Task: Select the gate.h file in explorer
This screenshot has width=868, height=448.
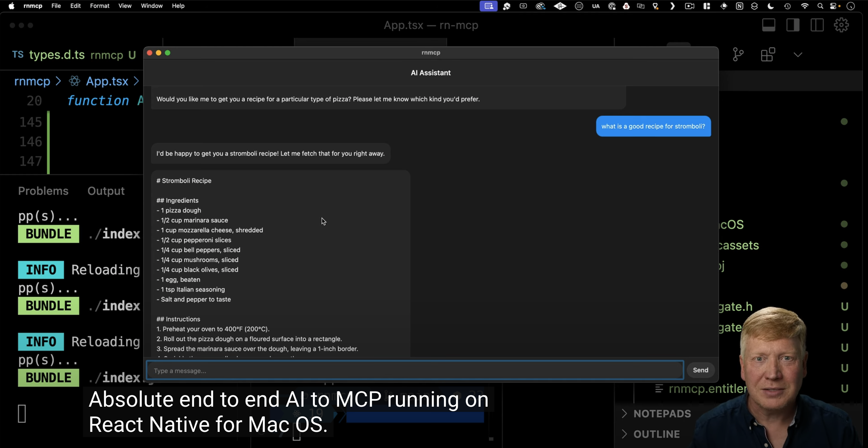Action: click(x=735, y=307)
